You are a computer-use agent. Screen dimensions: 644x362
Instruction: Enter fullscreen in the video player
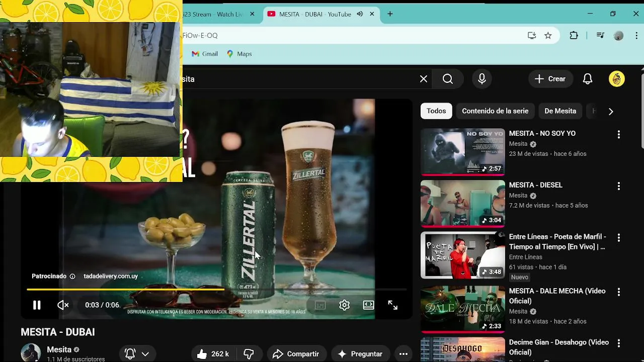tap(392, 305)
